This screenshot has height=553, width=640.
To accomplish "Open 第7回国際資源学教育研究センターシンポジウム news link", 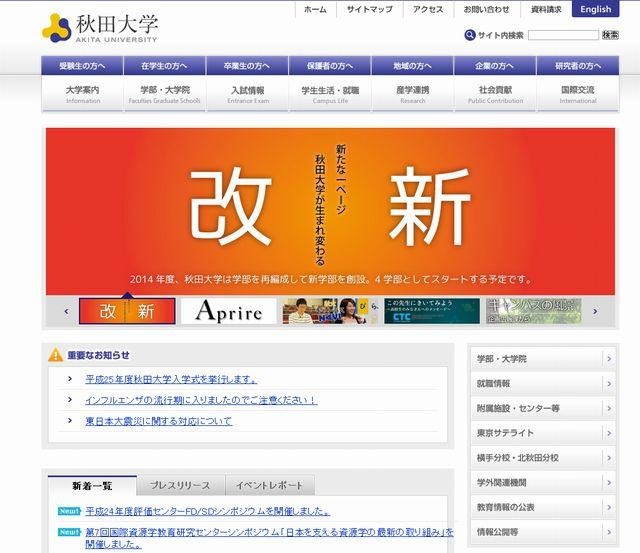I will point(269,538).
